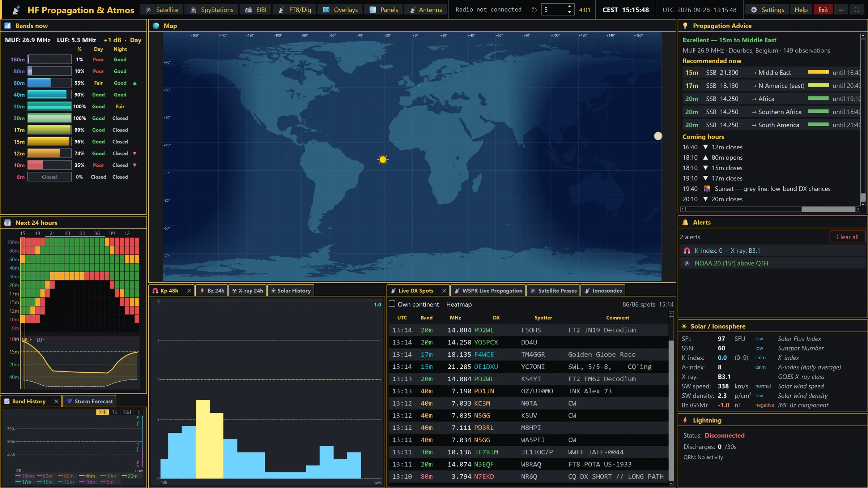This screenshot has height=488, width=868.
Task: Open the Overlays menu
Action: point(340,10)
